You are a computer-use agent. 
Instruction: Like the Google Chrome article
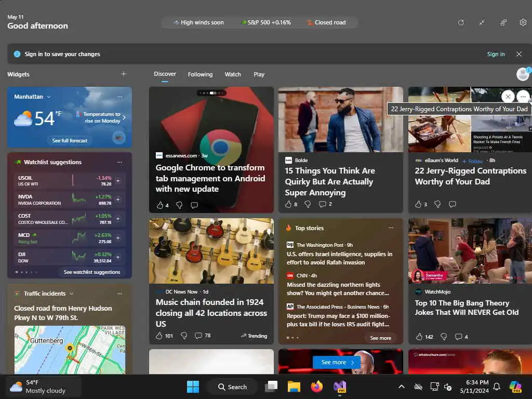[160, 205]
